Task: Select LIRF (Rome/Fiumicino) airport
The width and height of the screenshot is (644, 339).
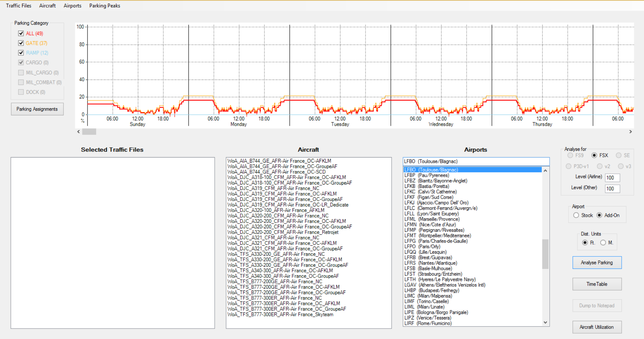Action: coord(472,323)
